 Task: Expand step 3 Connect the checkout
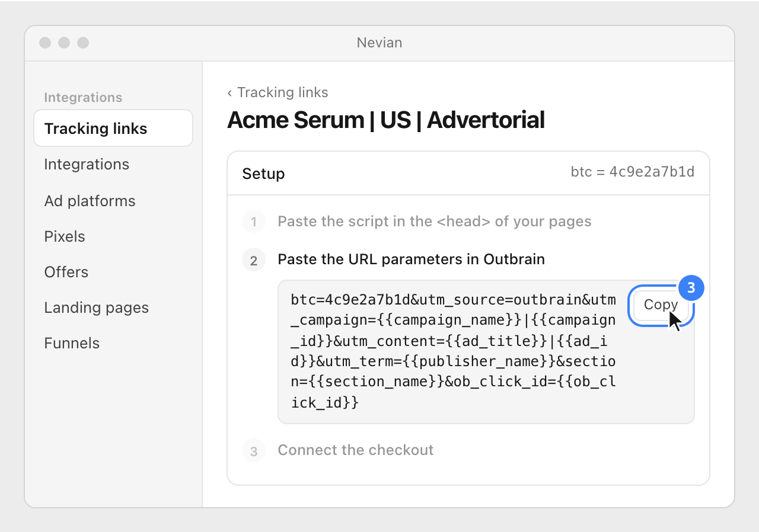click(x=356, y=450)
